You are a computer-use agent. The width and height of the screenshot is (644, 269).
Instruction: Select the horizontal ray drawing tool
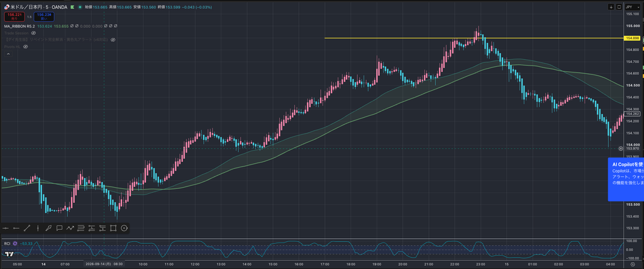16,228
